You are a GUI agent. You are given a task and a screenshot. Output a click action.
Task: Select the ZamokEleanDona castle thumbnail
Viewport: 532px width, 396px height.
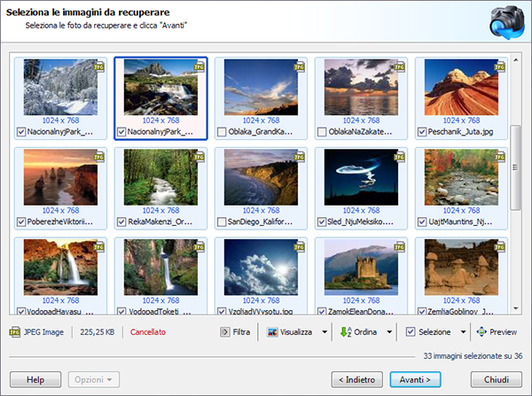(x=361, y=268)
